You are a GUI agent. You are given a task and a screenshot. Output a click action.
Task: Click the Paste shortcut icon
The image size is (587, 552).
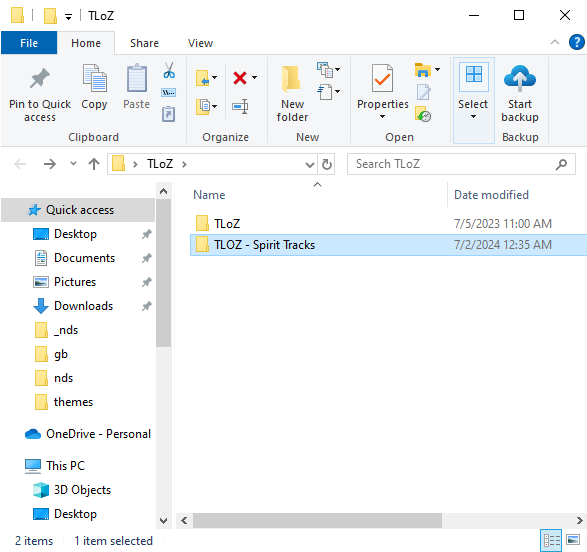(168, 114)
